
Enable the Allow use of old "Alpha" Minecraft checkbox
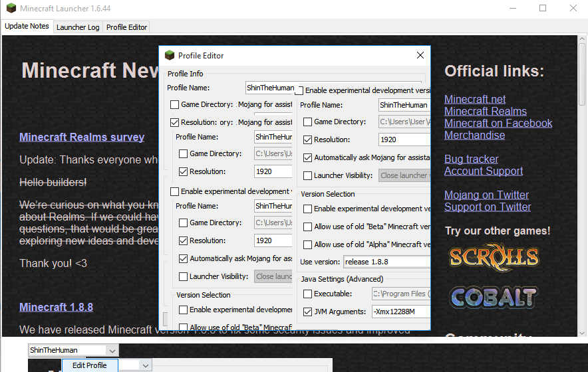pos(307,244)
